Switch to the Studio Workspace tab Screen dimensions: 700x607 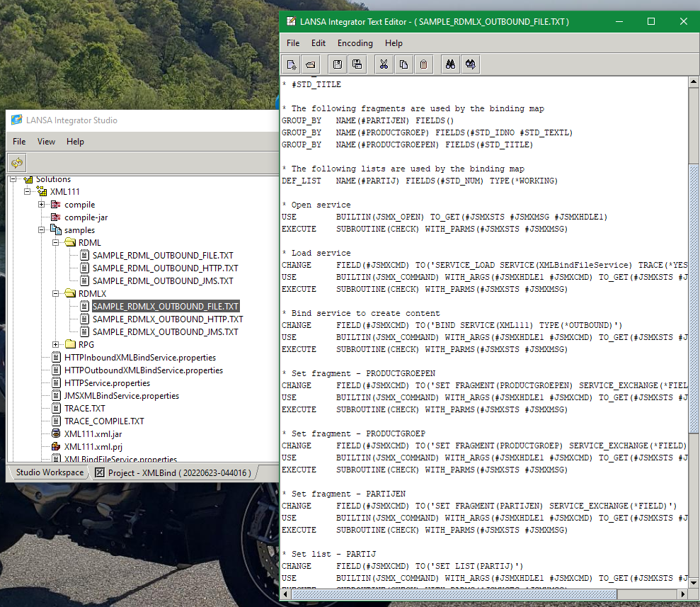click(x=50, y=472)
